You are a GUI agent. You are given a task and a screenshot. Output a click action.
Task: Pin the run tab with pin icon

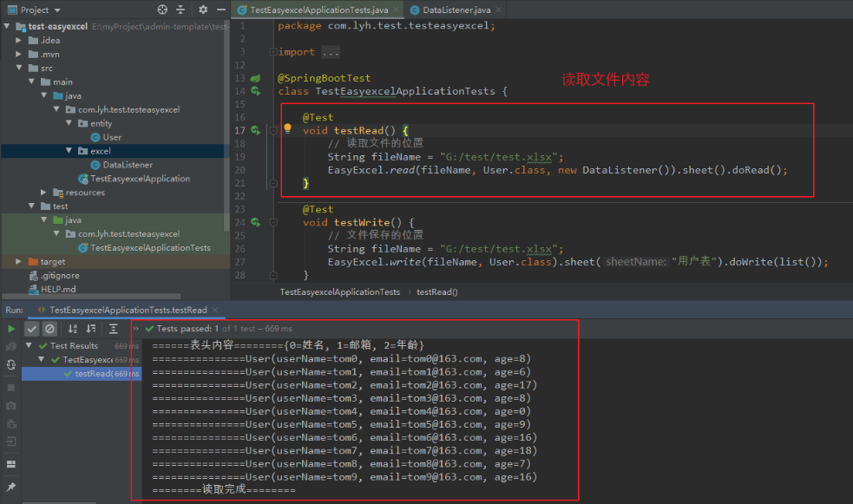(11, 487)
